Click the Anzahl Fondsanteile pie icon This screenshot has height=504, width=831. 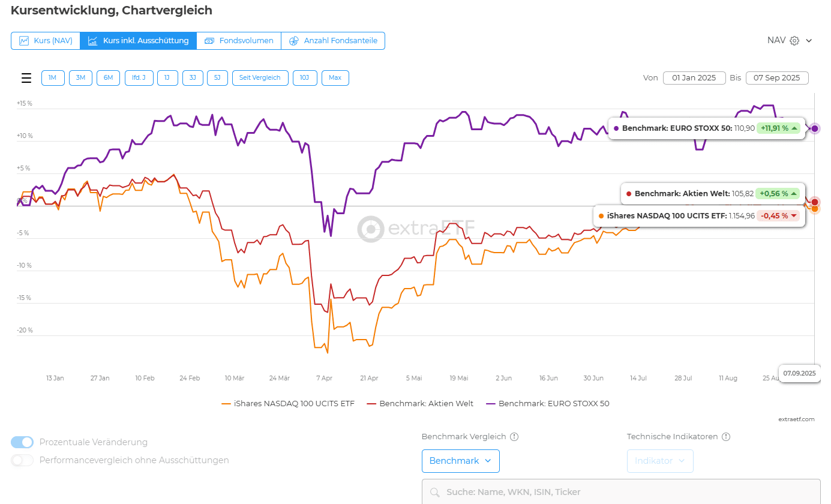tap(294, 41)
